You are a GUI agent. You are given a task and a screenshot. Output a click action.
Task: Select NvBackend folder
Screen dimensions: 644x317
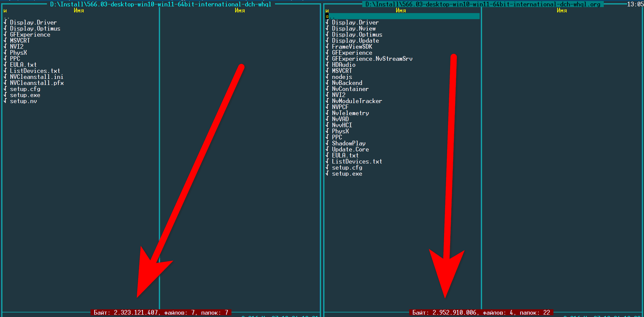(x=347, y=83)
